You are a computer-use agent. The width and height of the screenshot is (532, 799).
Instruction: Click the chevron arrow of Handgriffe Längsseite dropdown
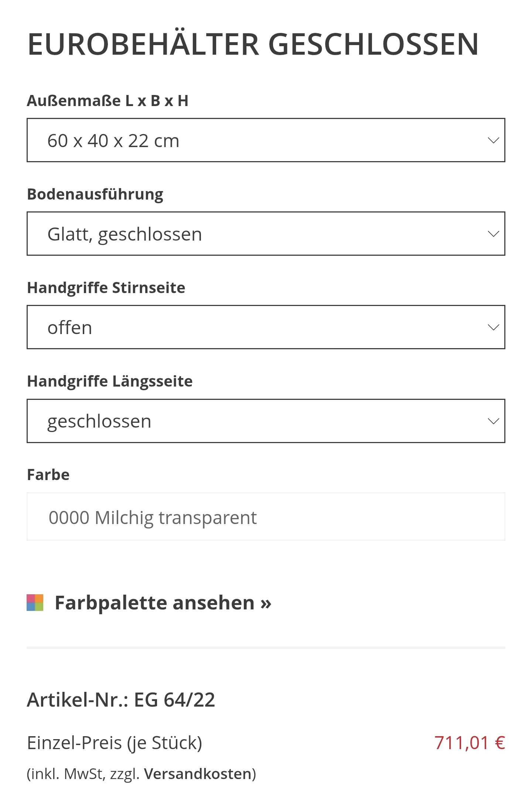click(x=493, y=421)
